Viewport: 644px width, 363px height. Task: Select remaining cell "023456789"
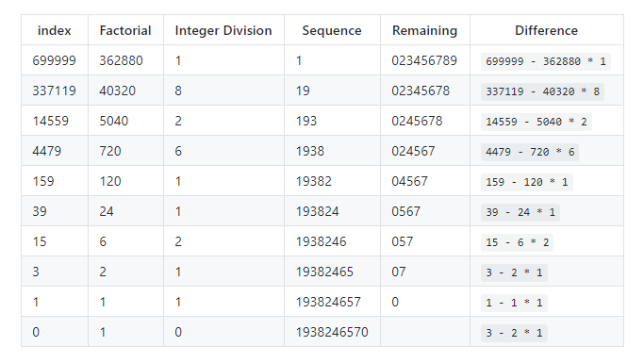424,60
